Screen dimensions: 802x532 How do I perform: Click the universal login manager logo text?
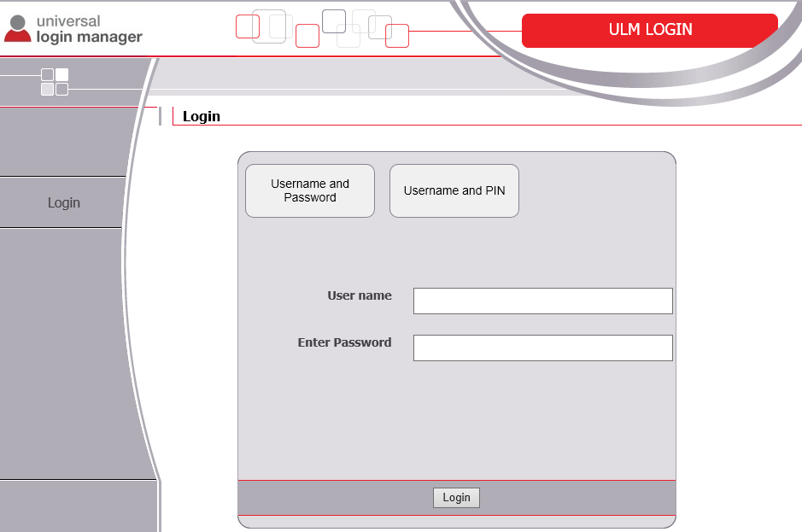click(x=89, y=29)
